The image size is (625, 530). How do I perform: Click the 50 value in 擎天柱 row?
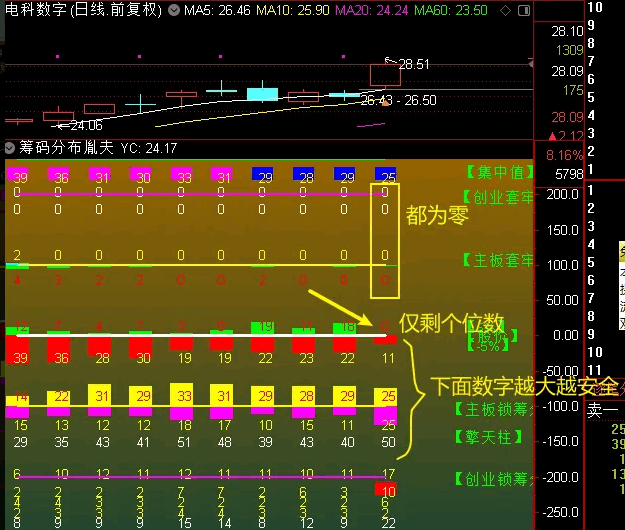pos(388,442)
